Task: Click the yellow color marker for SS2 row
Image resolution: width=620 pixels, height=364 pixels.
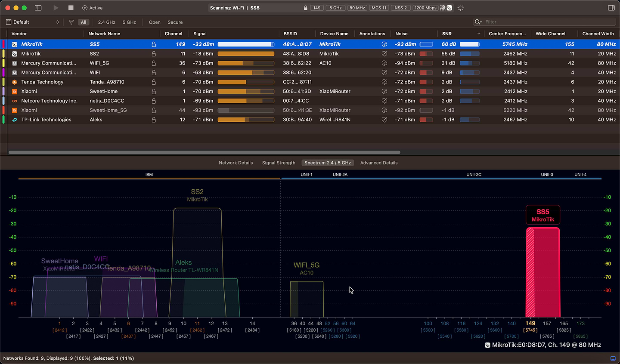Action: coord(3,53)
